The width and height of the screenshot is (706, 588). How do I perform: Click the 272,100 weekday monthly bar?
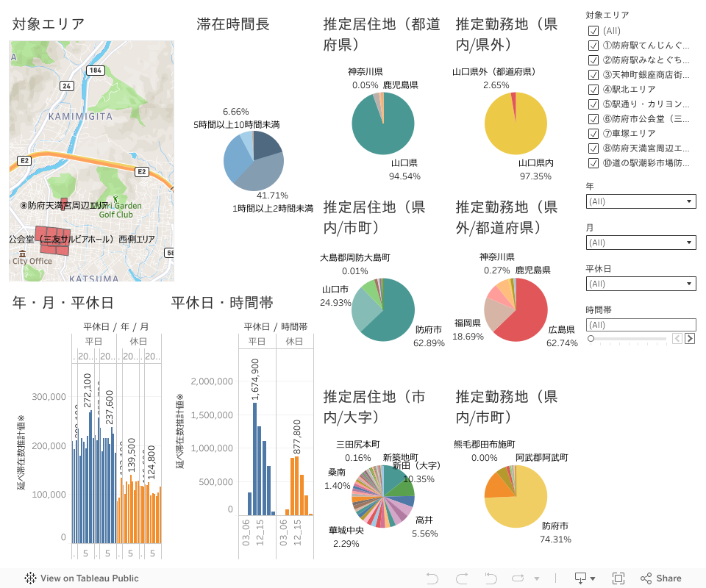90,477
